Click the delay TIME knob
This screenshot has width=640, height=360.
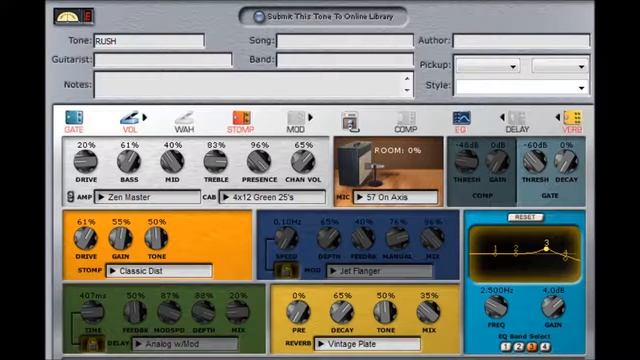click(x=92, y=312)
